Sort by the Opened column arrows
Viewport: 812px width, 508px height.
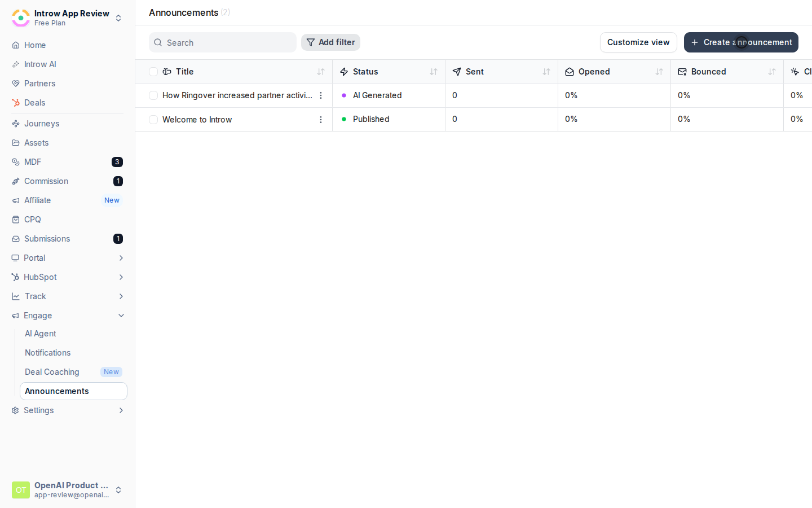[659, 72]
